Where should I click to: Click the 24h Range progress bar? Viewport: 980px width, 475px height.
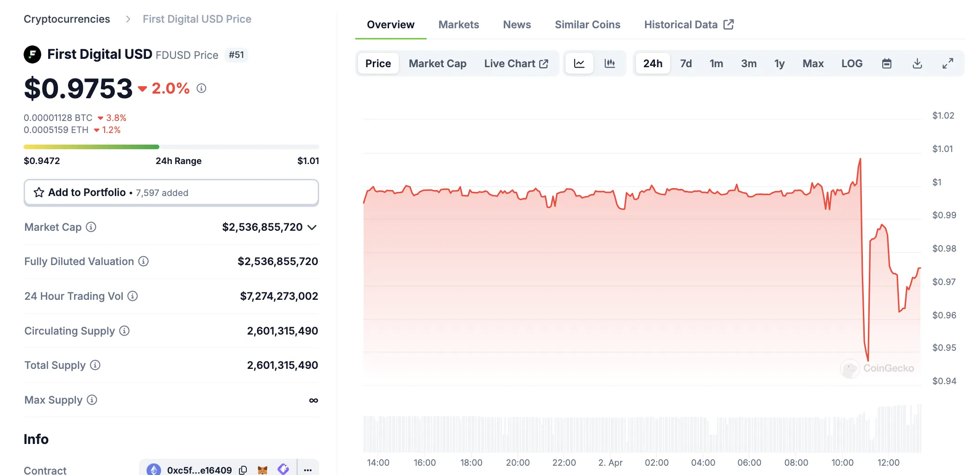click(x=171, y=146)
